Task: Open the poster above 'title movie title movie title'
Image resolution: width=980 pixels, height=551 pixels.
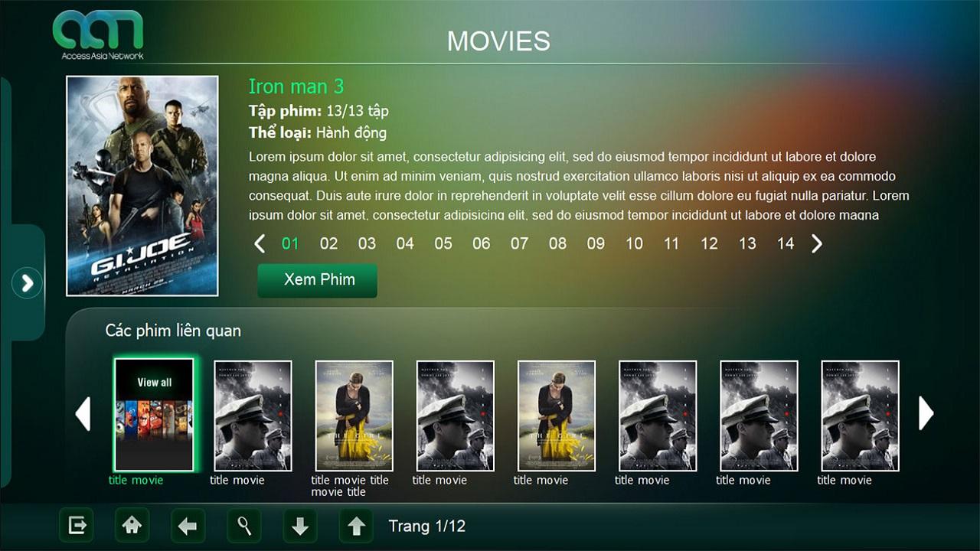Action: pos(354,416)
